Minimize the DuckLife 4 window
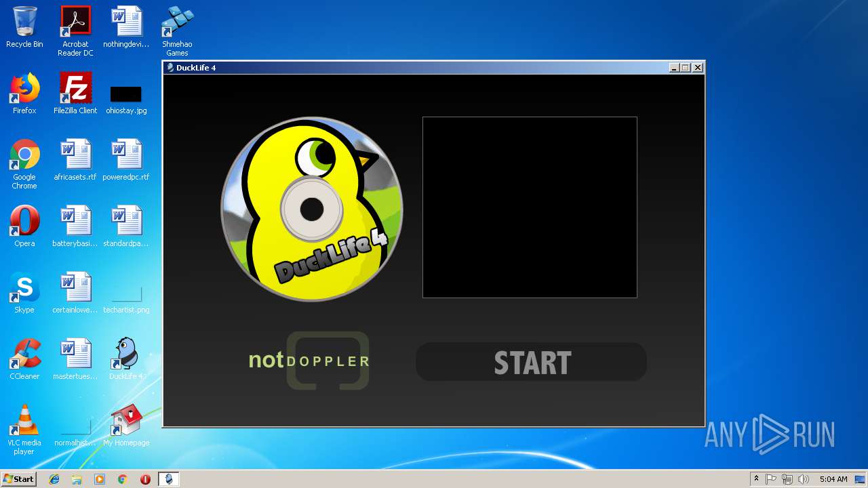This screenshot has width=868, height=488. tap(674, 68)
